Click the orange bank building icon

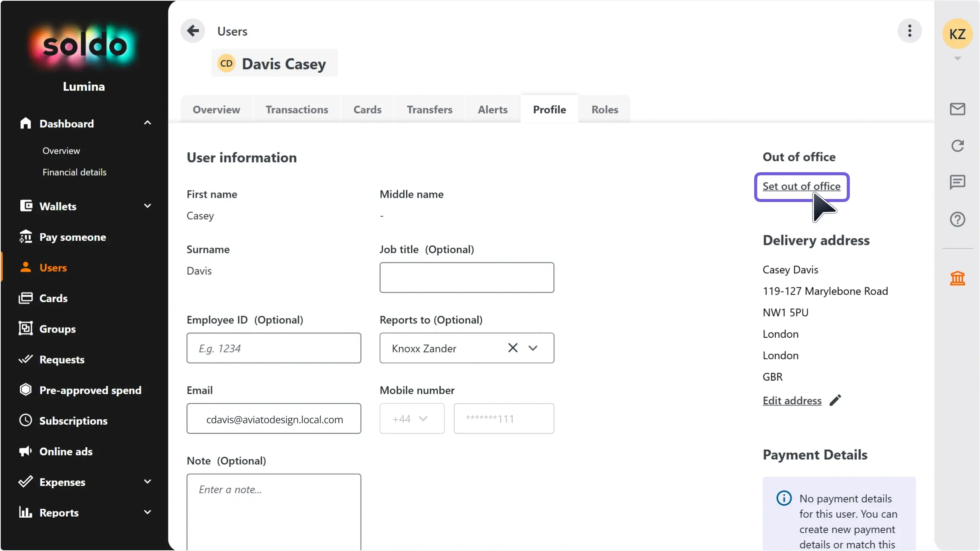(x=957, y=278)
